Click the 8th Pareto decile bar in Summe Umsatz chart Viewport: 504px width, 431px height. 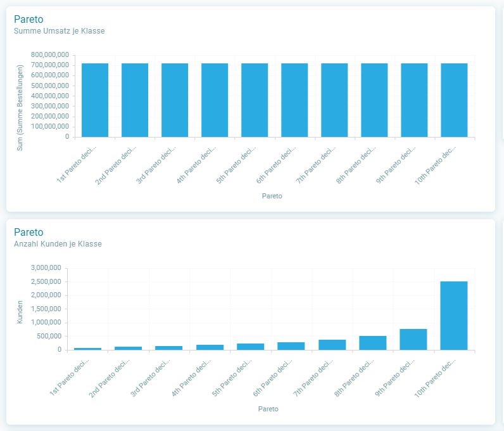(374, 100)
